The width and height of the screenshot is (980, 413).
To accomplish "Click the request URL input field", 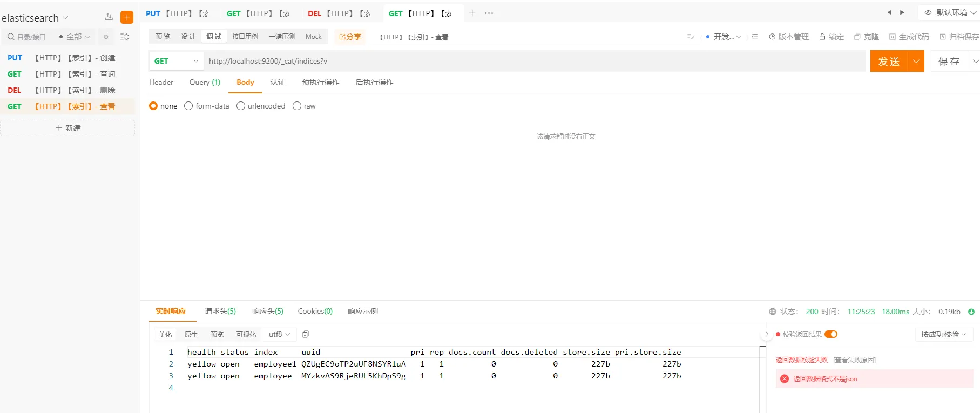I will click(535, 61).
